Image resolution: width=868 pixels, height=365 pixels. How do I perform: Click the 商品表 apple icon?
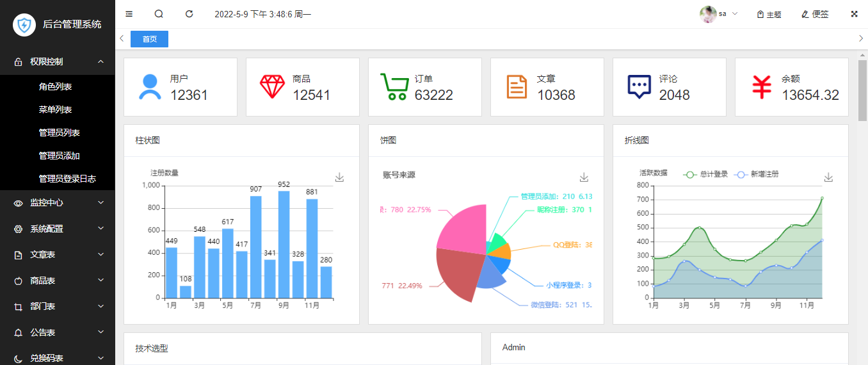tap(18, 280)
